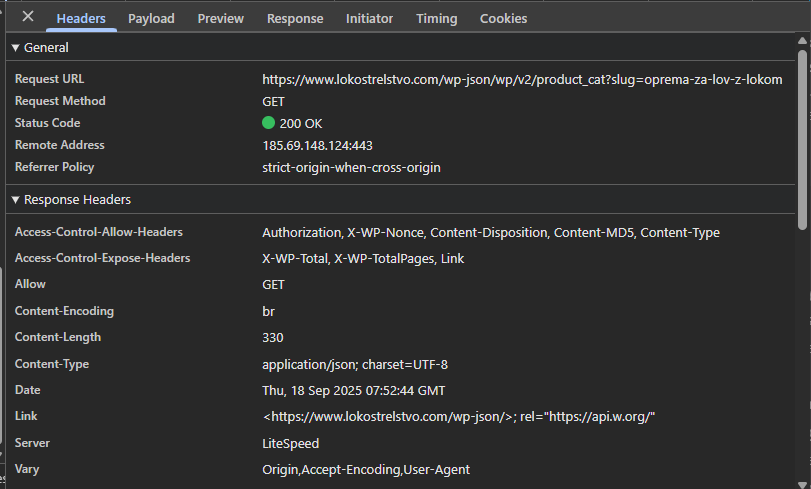
Task: Click the Link header name
Action: [26, 416]
